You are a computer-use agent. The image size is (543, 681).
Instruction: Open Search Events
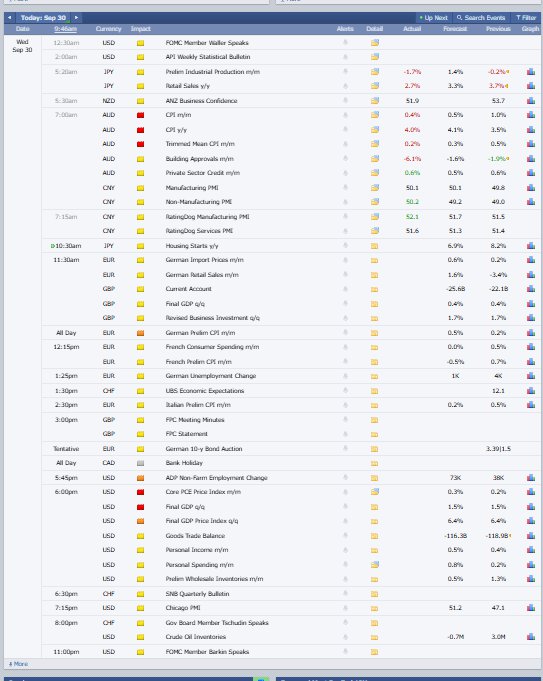(481, 18)
